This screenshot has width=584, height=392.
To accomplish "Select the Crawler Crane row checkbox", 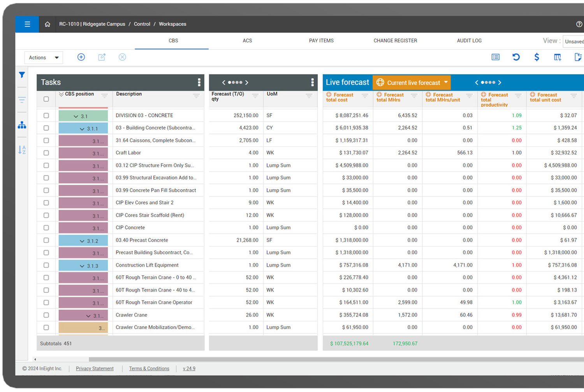I will click(x=46, y=315).
